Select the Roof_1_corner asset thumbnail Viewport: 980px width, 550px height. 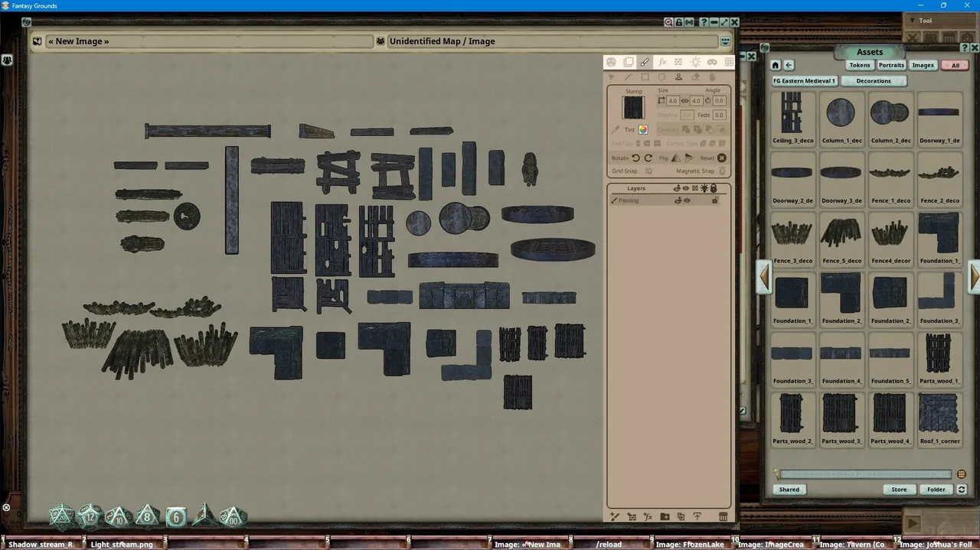coord(939,419)
